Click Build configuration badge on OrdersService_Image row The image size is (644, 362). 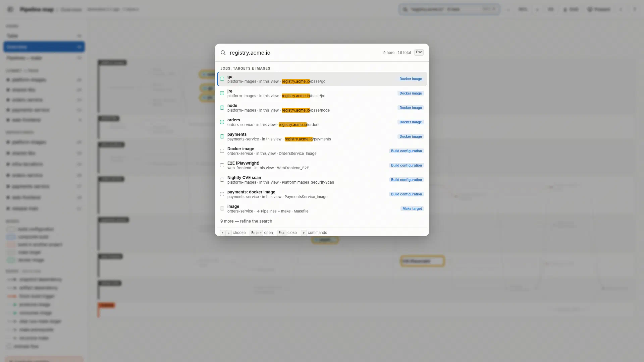click(x=407, y=151)
